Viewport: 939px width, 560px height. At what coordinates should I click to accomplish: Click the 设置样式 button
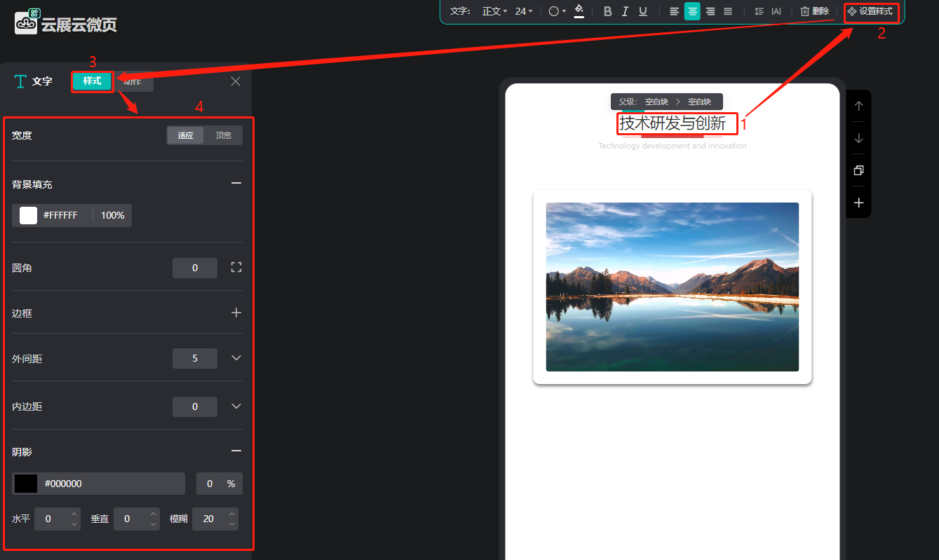tap(870, 11)
